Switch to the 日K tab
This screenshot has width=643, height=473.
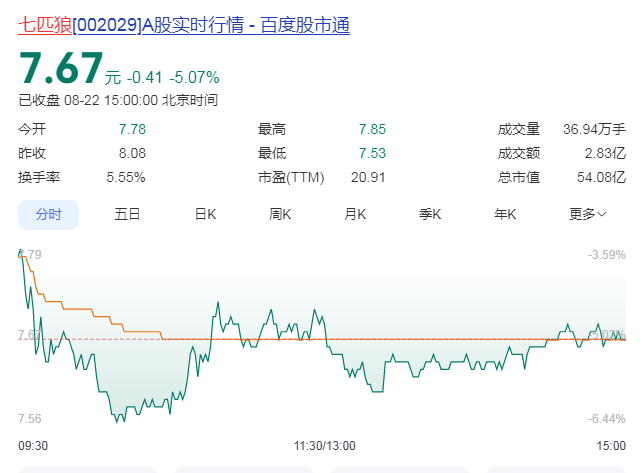point(205,214)
